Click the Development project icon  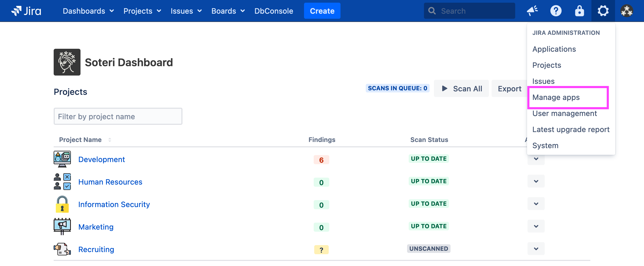pos(62,159)
